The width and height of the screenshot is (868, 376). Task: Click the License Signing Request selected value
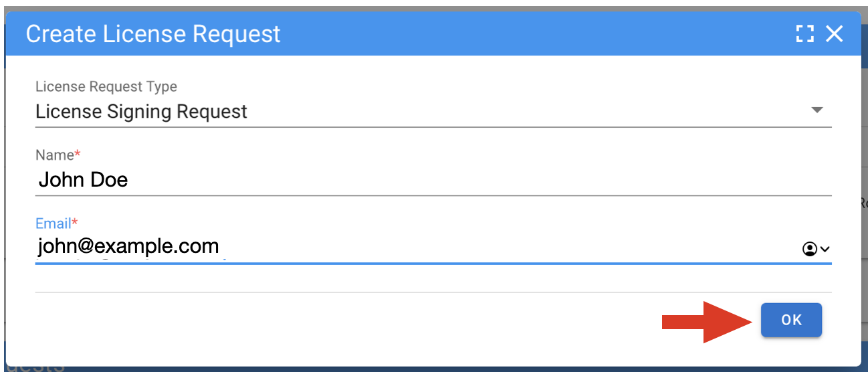141,111
